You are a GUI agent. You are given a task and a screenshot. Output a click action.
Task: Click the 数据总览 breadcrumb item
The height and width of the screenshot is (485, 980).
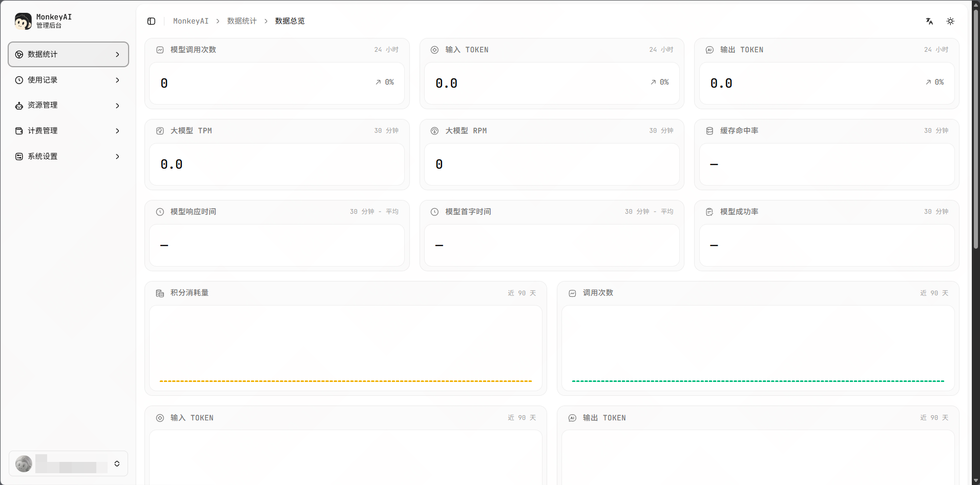click(290, 21)
